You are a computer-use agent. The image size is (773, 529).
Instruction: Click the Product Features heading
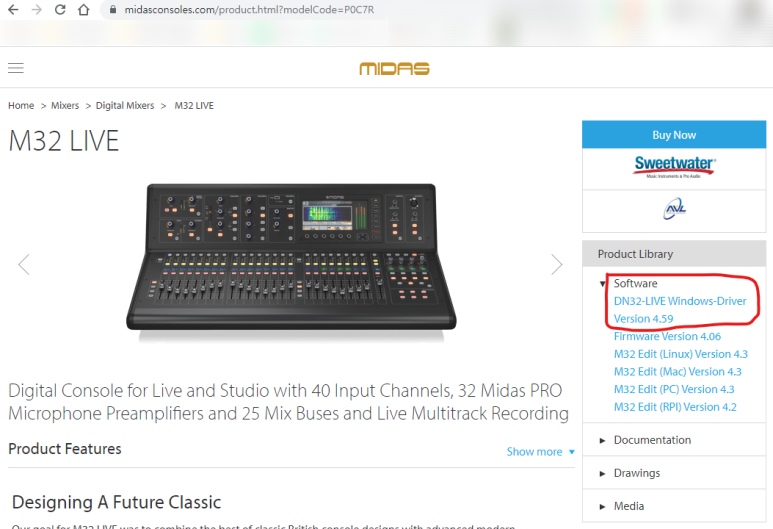pyautogui.click(x=65, y=449)
